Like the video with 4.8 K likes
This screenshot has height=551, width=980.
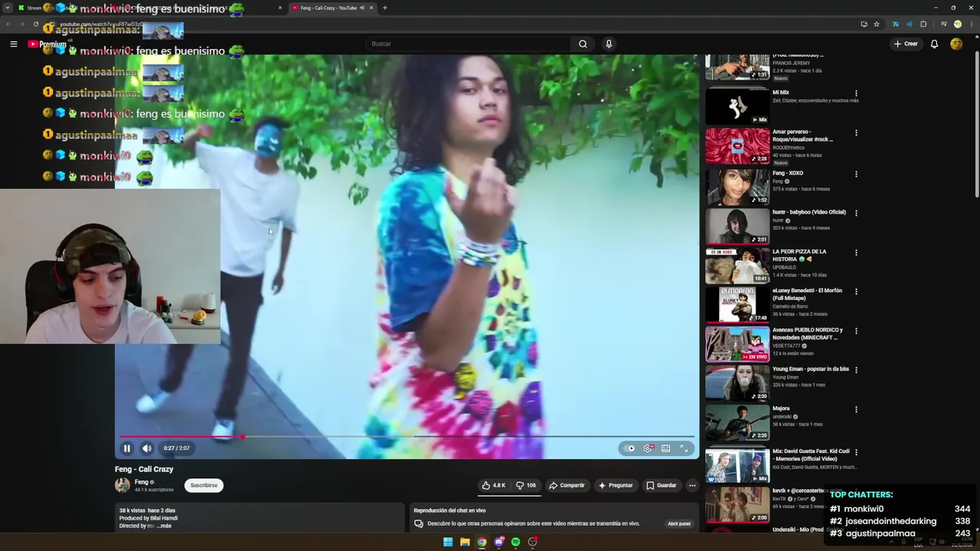tap(493, 485)
